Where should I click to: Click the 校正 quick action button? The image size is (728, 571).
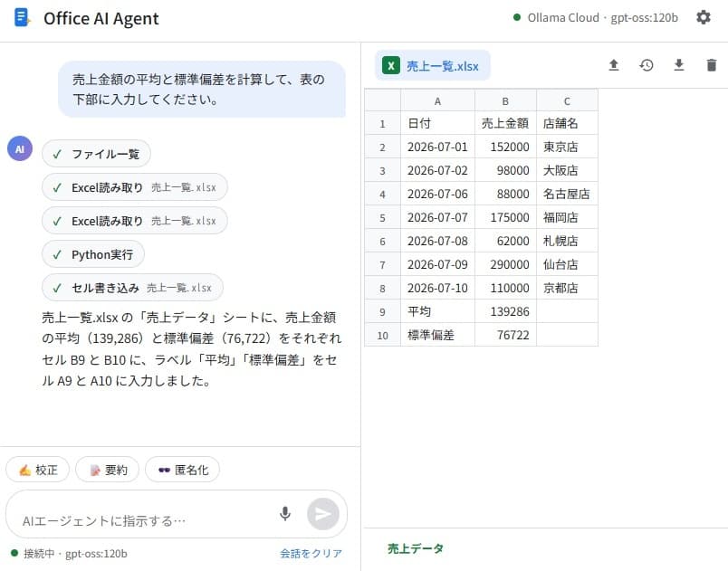(x=38, y=470)
